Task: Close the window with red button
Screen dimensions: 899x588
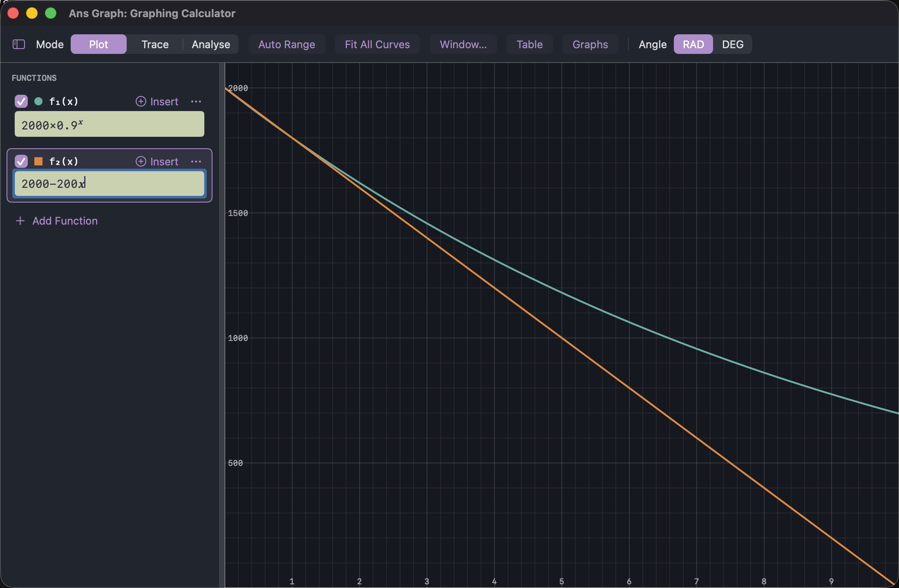Action: (x=13, y=13)
